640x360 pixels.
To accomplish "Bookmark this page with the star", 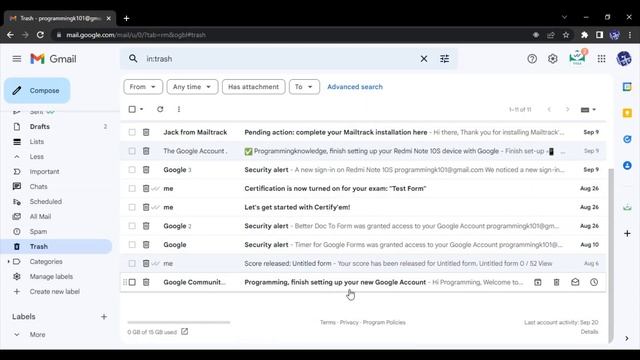I will pos(566,35).
